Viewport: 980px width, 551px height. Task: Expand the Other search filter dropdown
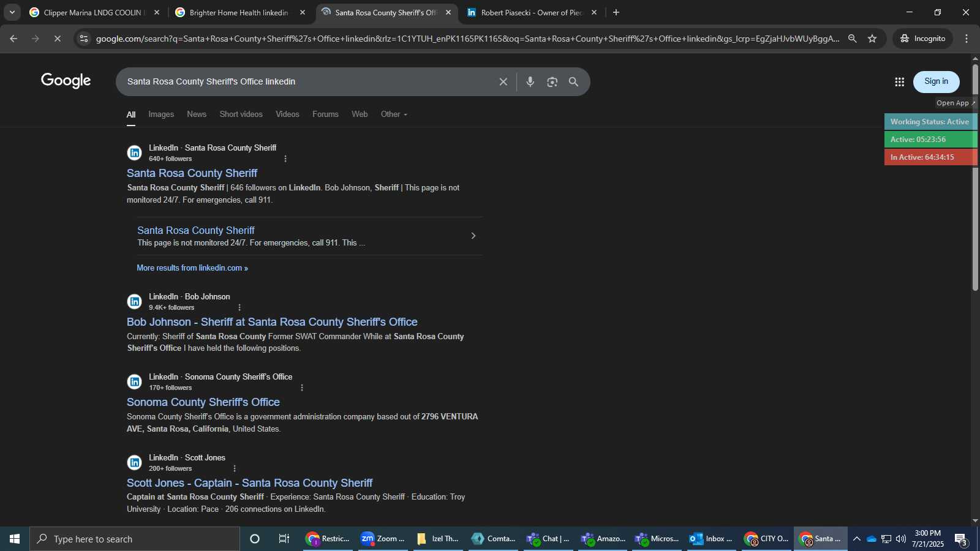point(394,114)
